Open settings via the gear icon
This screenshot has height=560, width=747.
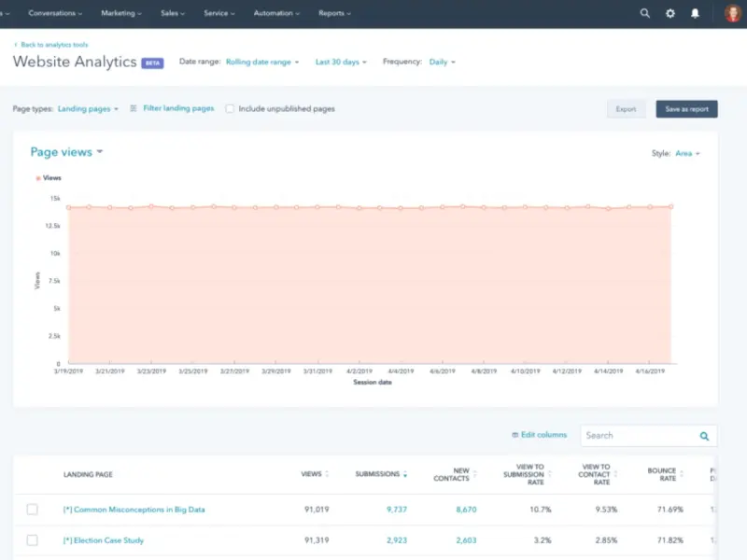669,14
